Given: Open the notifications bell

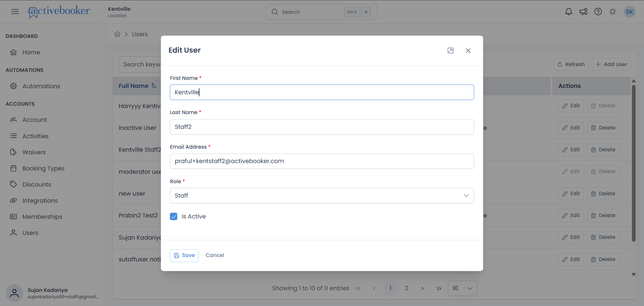Looking at the screenshot, I should point(568,12).
